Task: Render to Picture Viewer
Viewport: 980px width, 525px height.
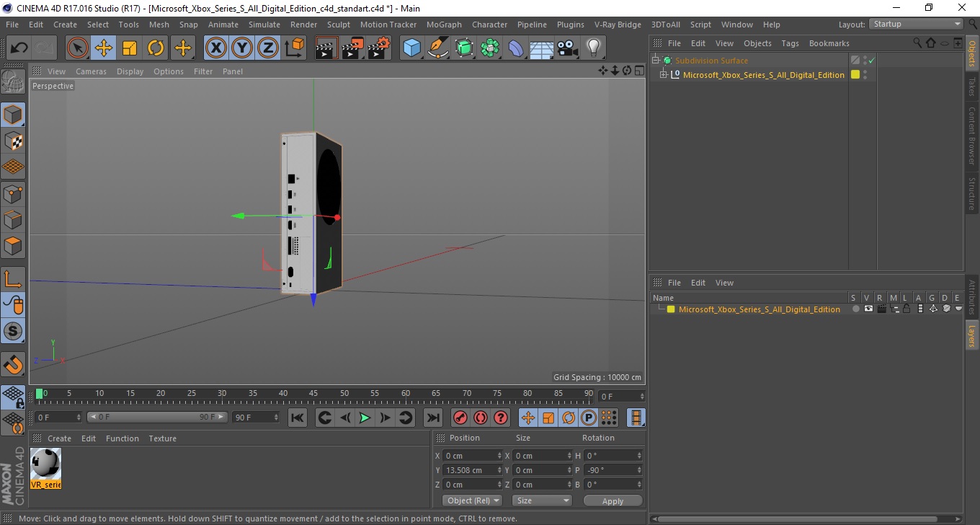Action: click(x=352, y=48)
